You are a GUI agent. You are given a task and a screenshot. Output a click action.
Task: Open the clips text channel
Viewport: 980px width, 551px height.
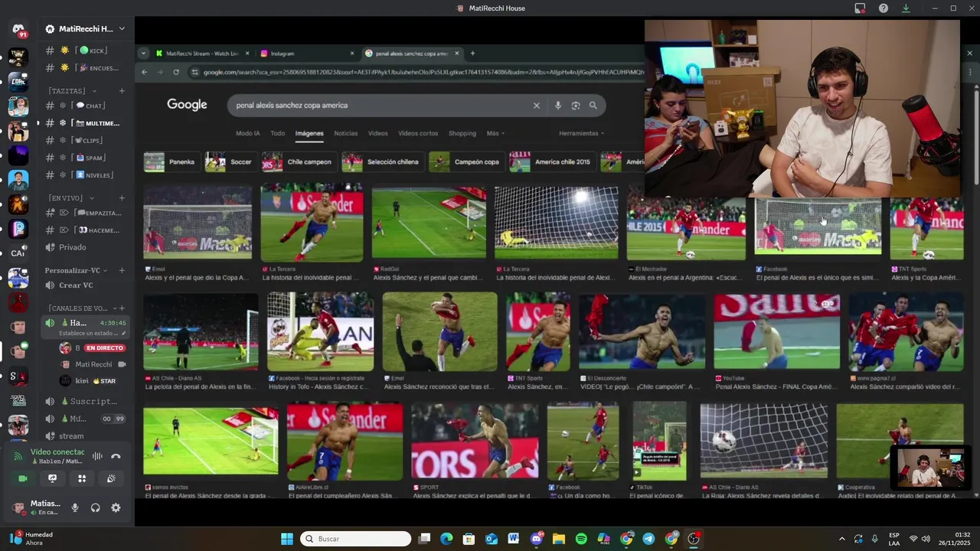point(84,141)
